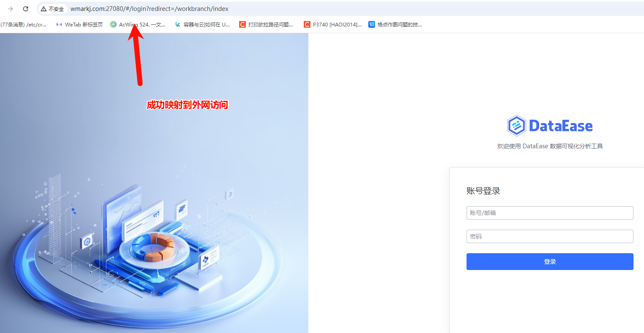Go forward using the browser arrow
Screen dimensions: 644x333
click(x=10, y=9)
